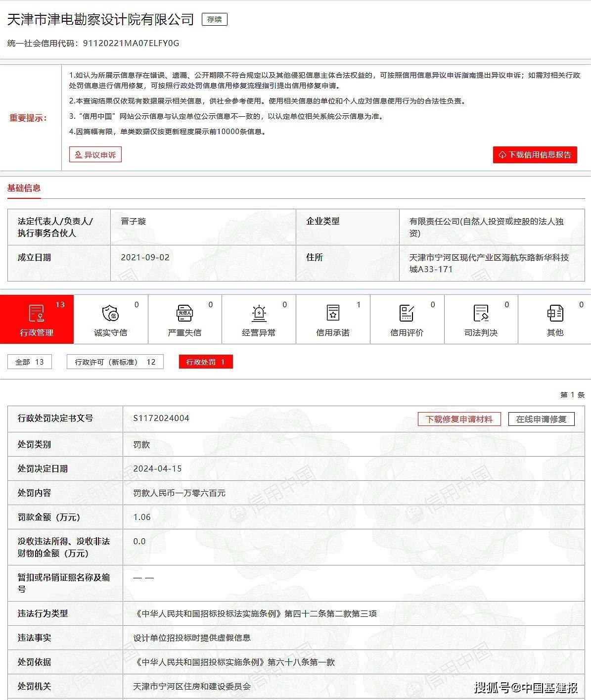Select the founding date 2021-09-02
This screenshot has width=591, height=700.
point(145,257)
